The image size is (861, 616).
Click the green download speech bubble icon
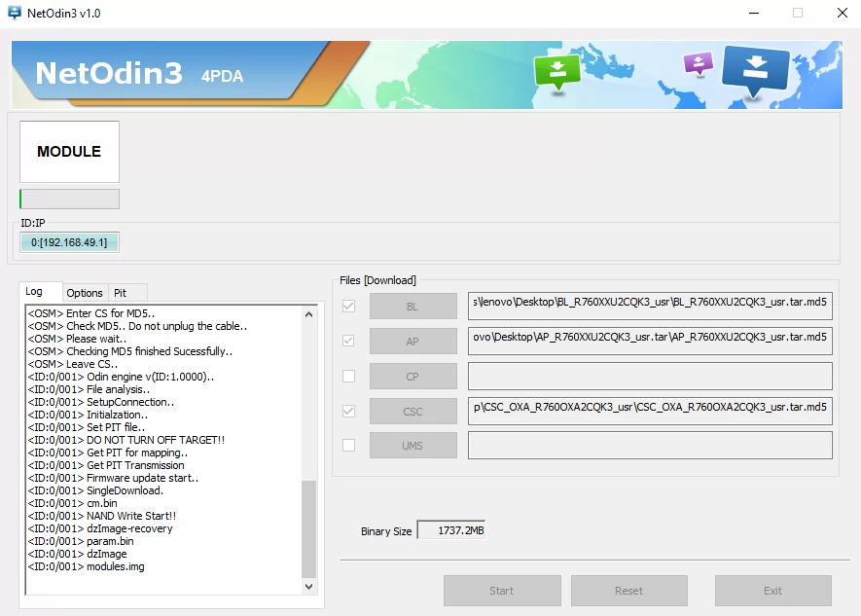(556, 69)
